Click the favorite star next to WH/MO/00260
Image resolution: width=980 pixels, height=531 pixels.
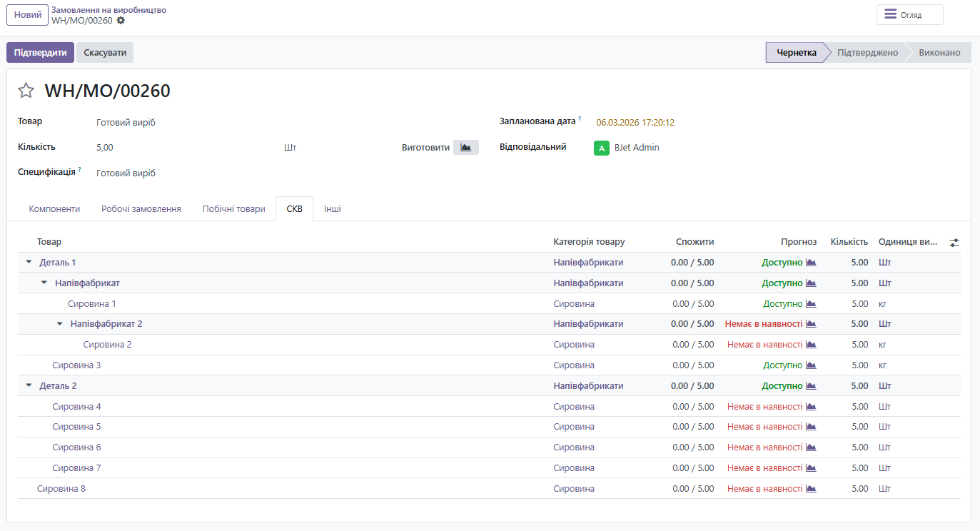coord(26,91)
